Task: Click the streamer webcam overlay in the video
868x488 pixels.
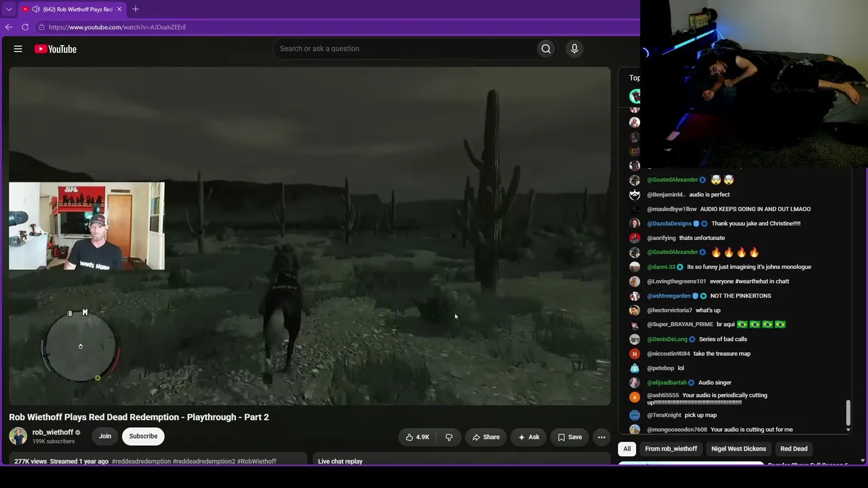Action: pyautogui.click(x=87, y=226)
